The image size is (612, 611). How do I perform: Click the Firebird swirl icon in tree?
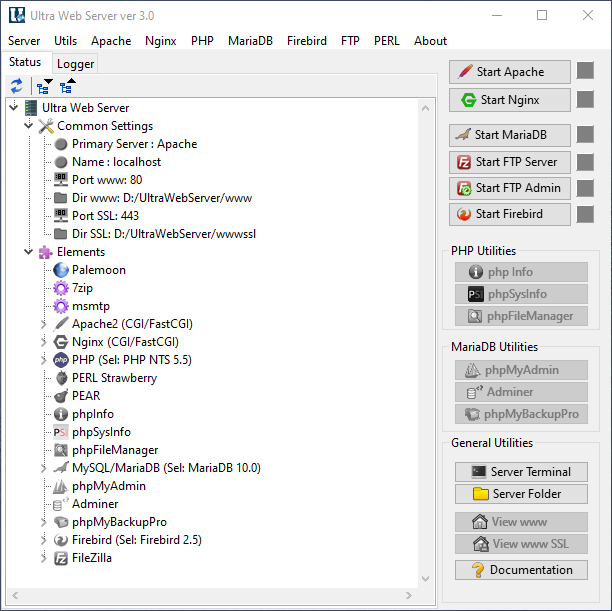pyautogui.click(x=61, y=540)
